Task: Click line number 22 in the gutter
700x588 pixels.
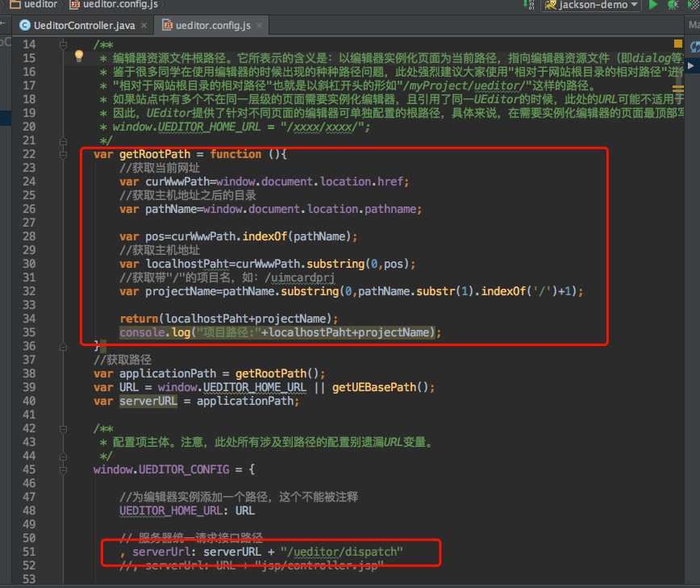Action: click(x=29, y=155)
